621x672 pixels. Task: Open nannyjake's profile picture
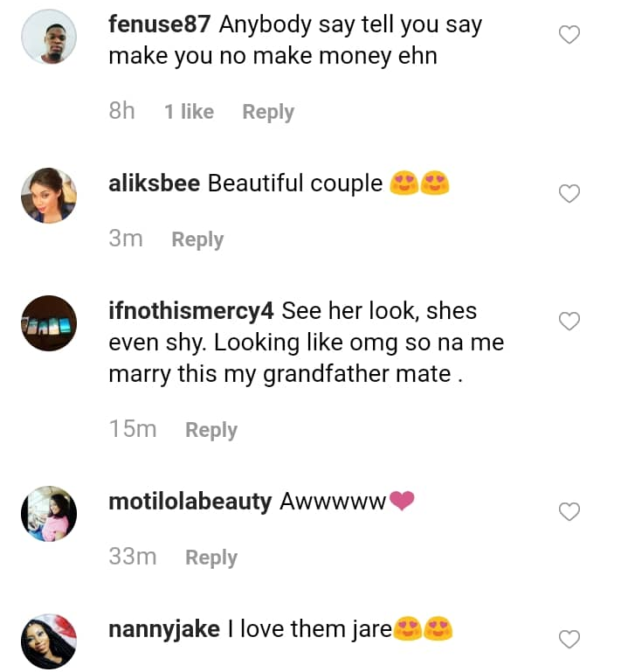click(x=49, y=641)
